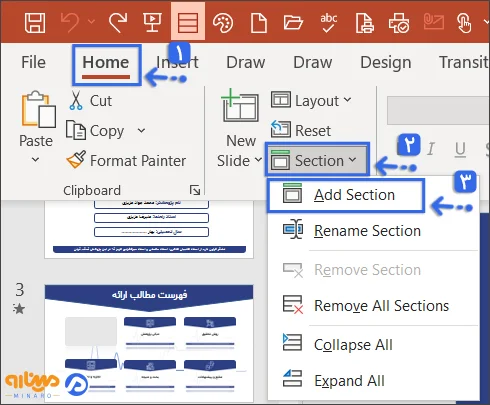Open the Undo history dropdown arrow
Image resolution: width=490 pixels, height=405 pixels.
click(91, 22)
